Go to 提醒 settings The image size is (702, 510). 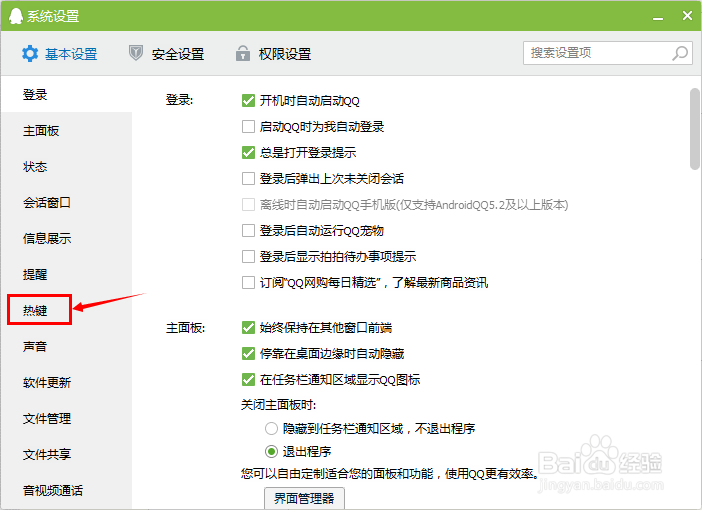pos(66,274)
